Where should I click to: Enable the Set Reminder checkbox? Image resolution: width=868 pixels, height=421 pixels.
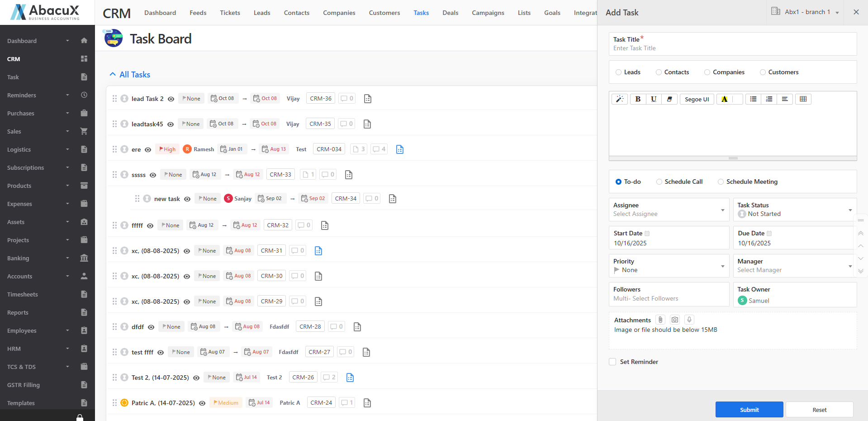[612, 362]
